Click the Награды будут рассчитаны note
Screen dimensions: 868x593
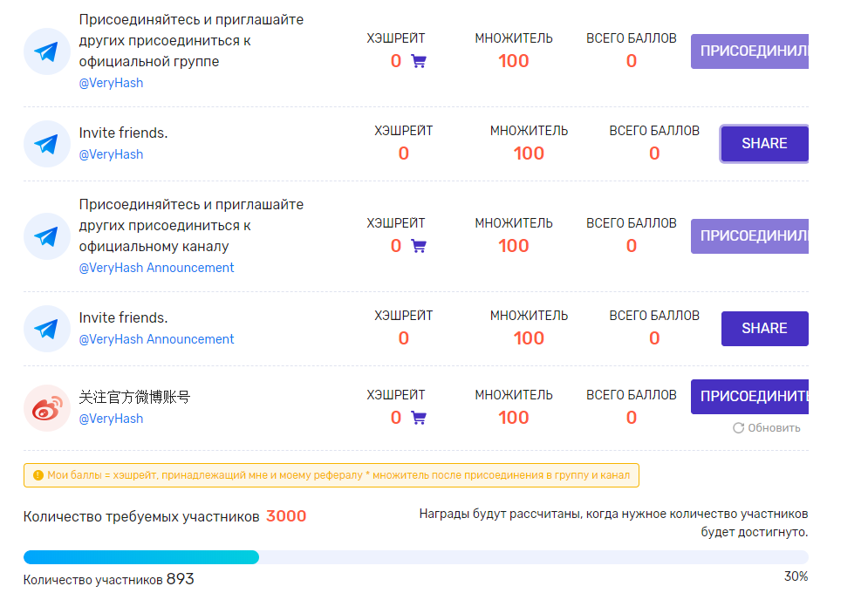(613, 522)
